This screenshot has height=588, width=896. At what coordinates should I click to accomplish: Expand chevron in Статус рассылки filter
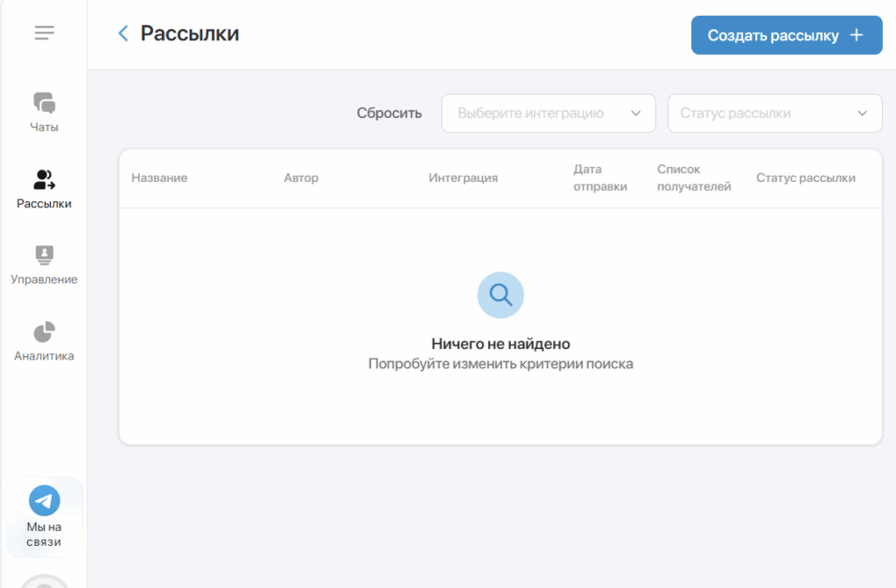[862, 113]
